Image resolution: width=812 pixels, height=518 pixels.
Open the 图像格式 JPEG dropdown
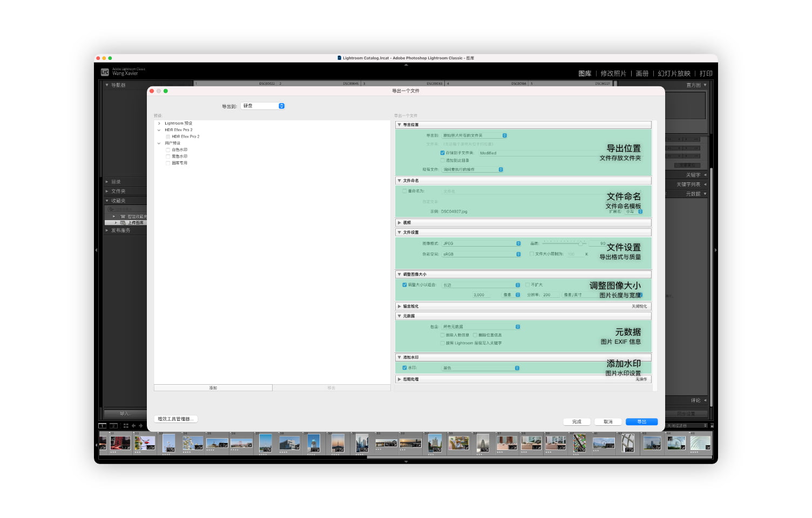click(x=482, y=243)
